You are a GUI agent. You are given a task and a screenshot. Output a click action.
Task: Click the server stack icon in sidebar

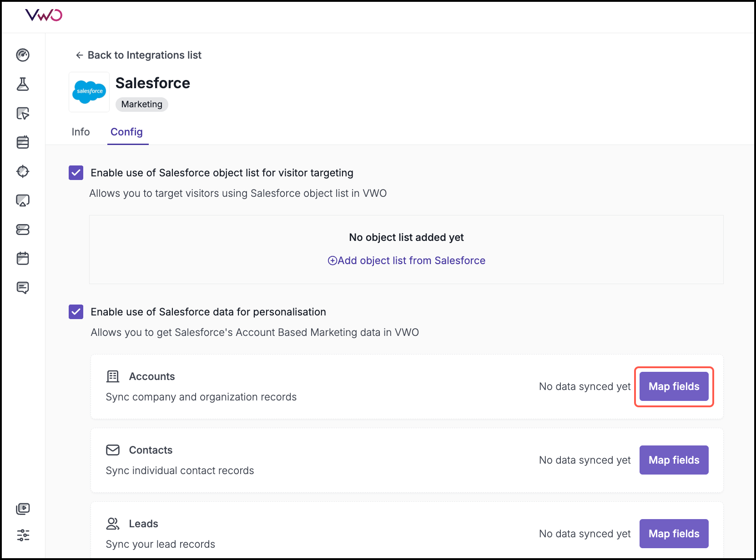[23, 230]
